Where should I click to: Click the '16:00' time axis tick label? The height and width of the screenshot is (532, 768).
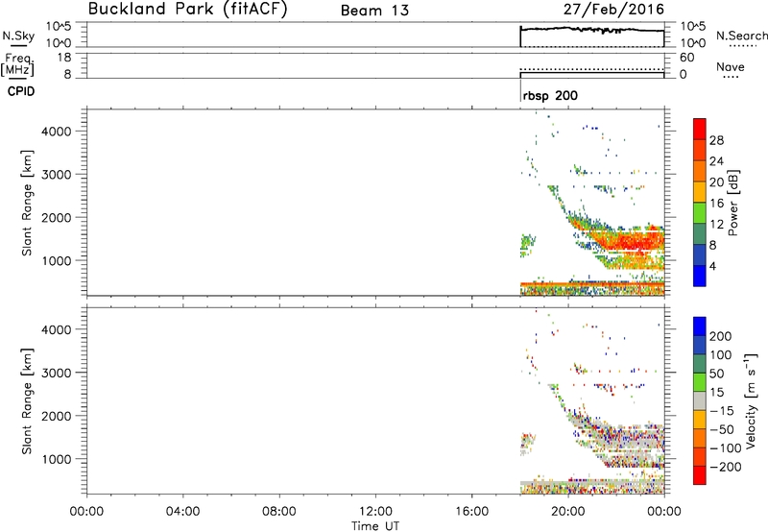point(471,512)
